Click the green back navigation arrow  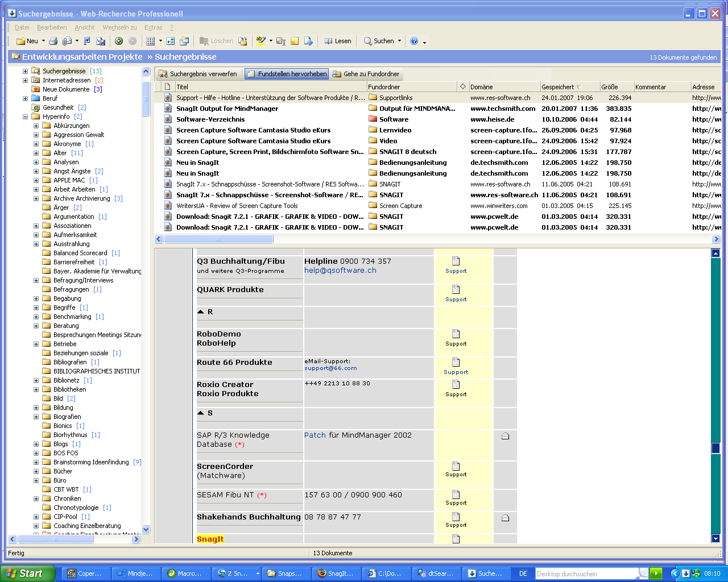point(119,41)
